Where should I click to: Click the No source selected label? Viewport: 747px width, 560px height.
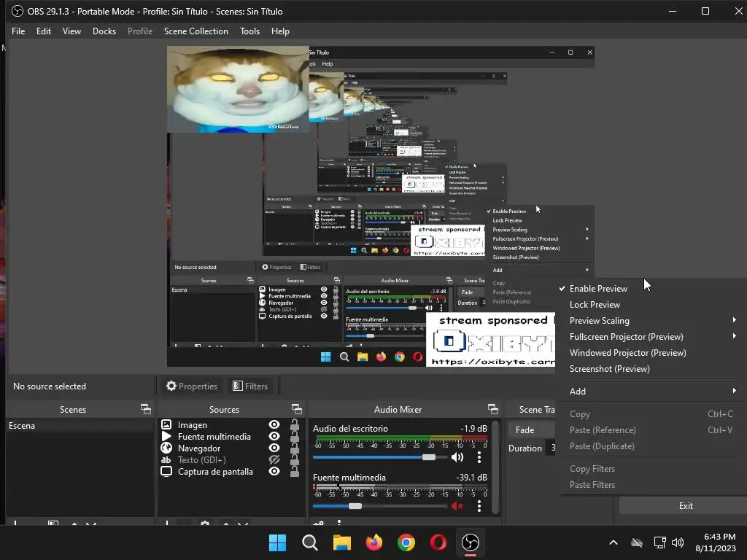50,386
